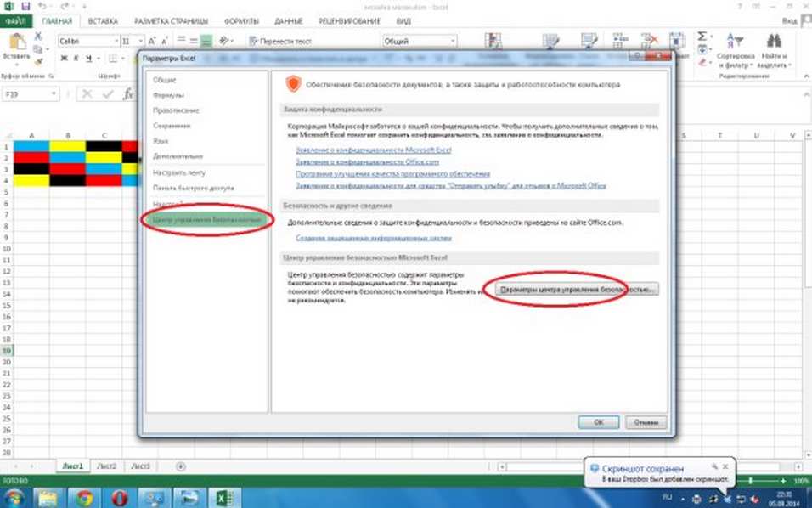Click the AutoSum sigma icon
The width and height of the screenshot is (812, 508).
[702, 37]
